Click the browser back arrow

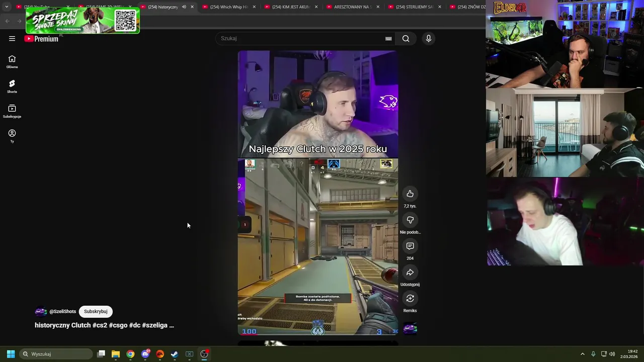(7, 21)
